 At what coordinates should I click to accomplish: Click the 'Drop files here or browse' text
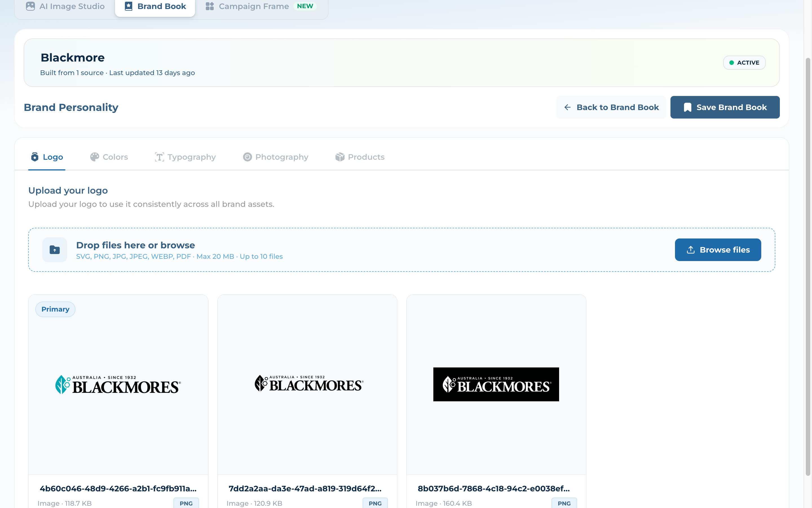(x=135, y=245)
